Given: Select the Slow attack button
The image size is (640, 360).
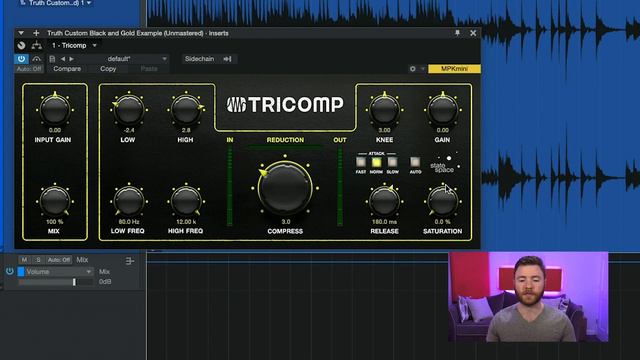Looking at the screenshot, I should [x=392, y=162].
